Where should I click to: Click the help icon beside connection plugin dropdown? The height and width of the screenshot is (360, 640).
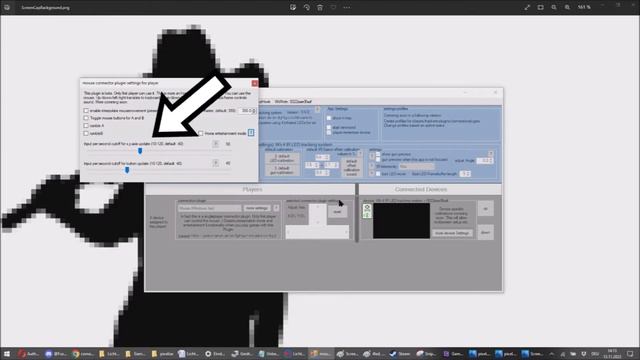click(276, 208)
